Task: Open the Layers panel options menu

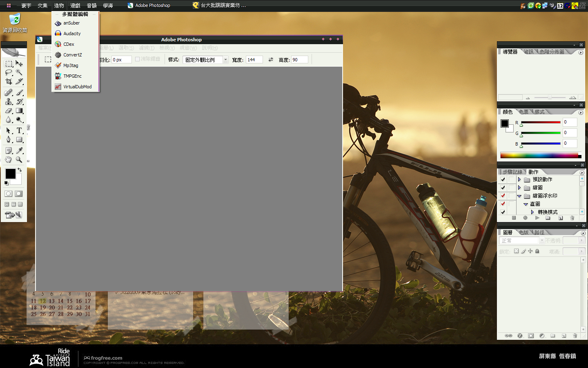Action: point(583,233)
